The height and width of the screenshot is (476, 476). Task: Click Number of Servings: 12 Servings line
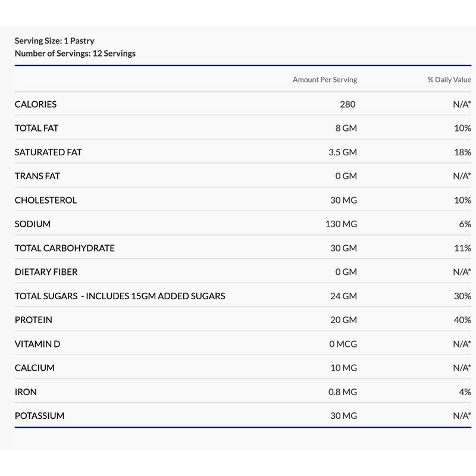pyautogui.click(x=75, y=54)
